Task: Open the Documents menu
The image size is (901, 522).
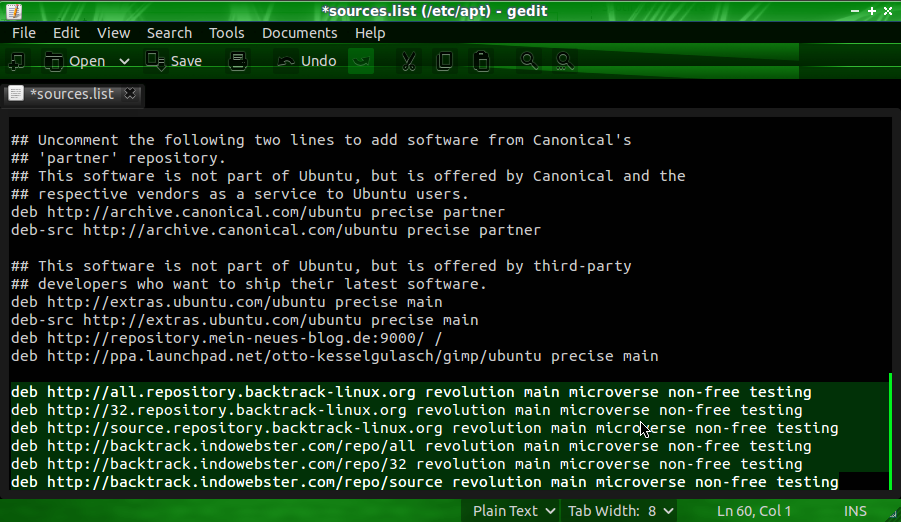Action: pyautogui.click(x=299, y=33)
